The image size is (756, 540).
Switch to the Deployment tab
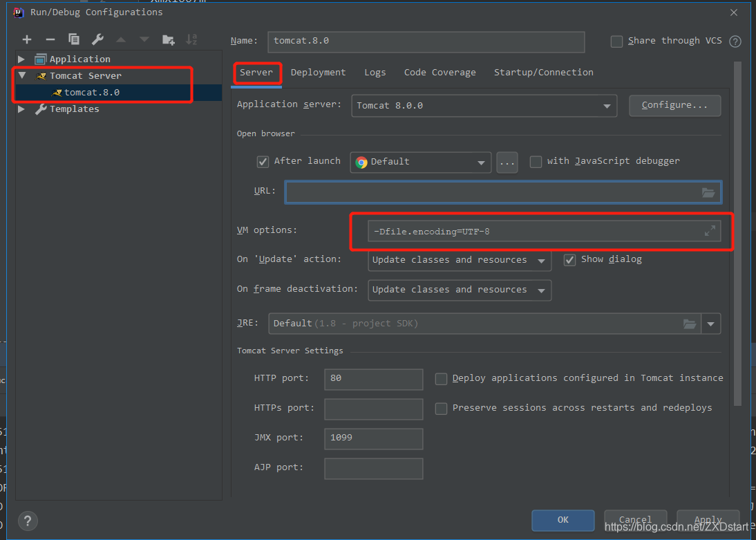[x=318, y=73]
